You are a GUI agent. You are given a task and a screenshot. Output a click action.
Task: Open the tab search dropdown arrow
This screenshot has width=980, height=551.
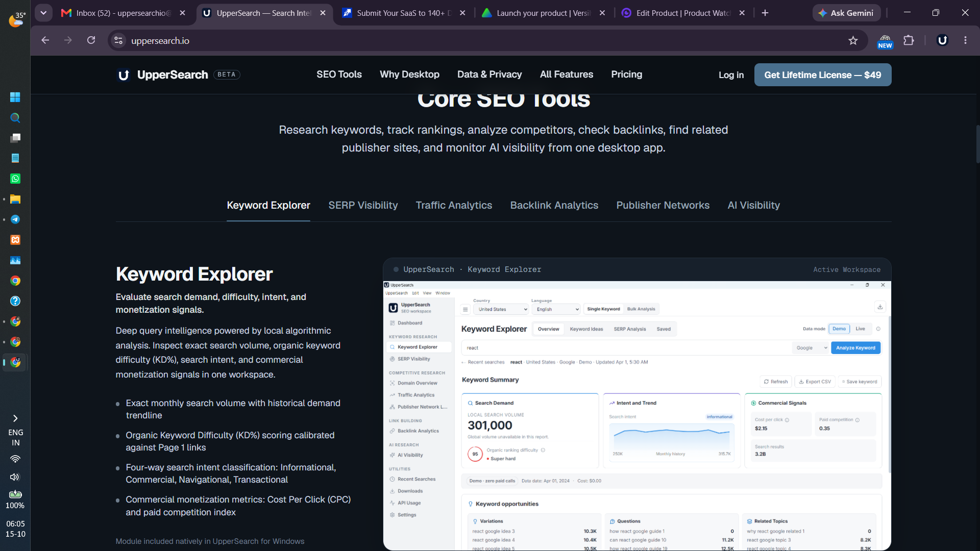(43, 13)
